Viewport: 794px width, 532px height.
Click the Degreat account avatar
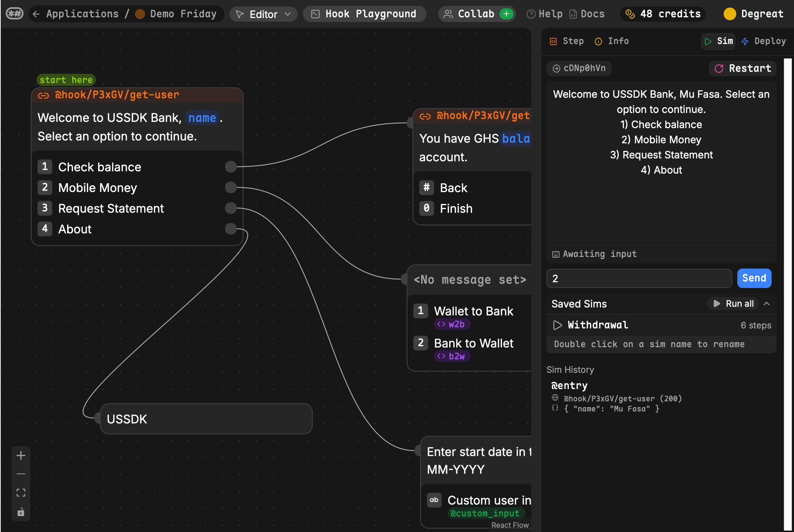730,14
